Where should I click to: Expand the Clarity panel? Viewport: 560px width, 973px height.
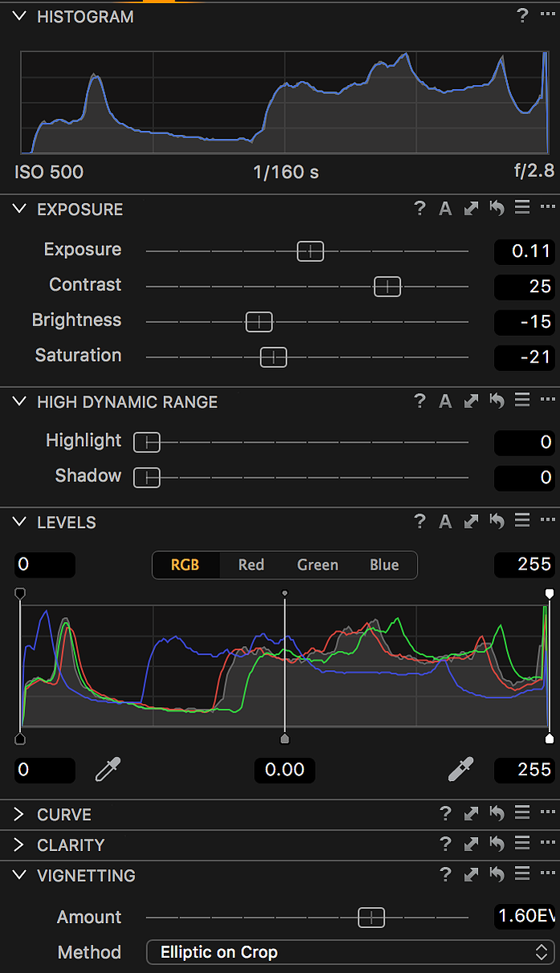click(x=20, y=844)
